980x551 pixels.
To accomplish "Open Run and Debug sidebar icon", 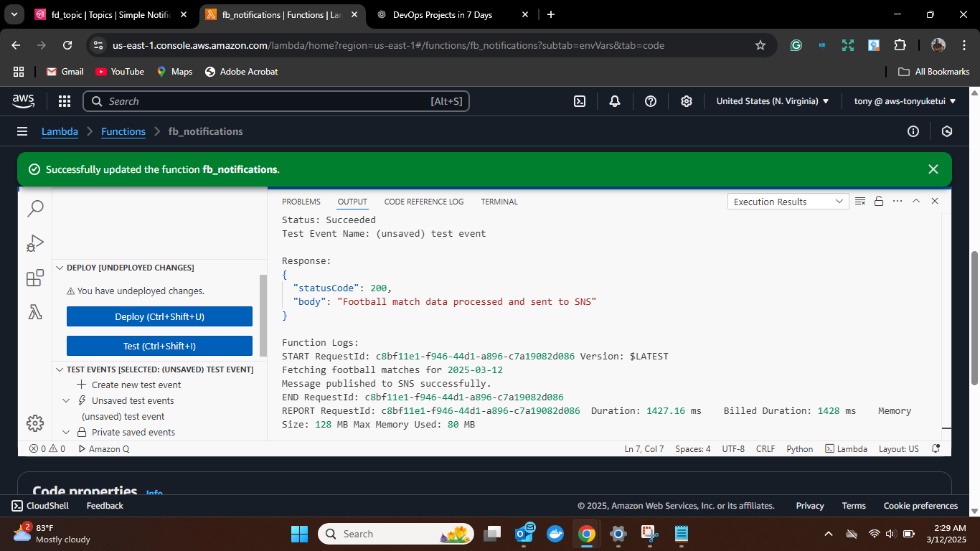I will point(35,243).
